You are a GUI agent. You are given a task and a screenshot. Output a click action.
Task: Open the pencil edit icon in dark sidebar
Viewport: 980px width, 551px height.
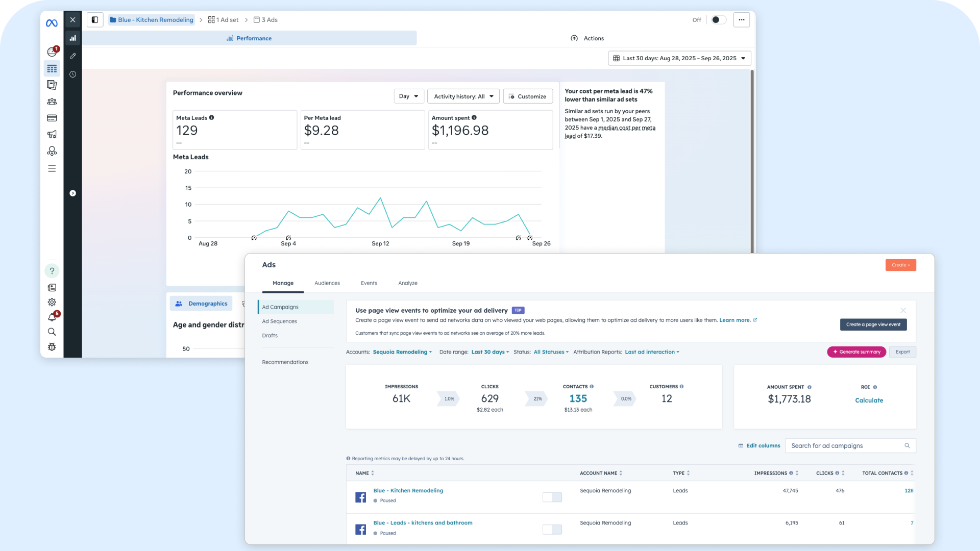click(x=73, y=56)
